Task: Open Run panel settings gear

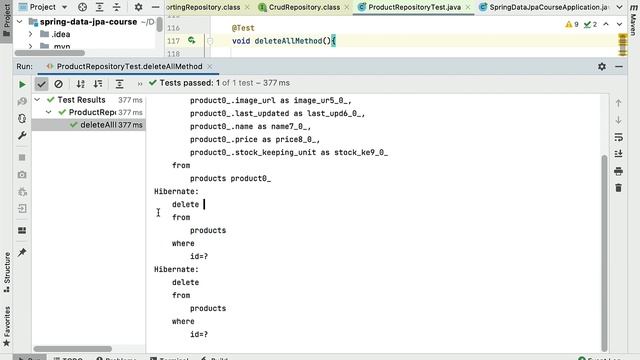Action: click(602, 67)
